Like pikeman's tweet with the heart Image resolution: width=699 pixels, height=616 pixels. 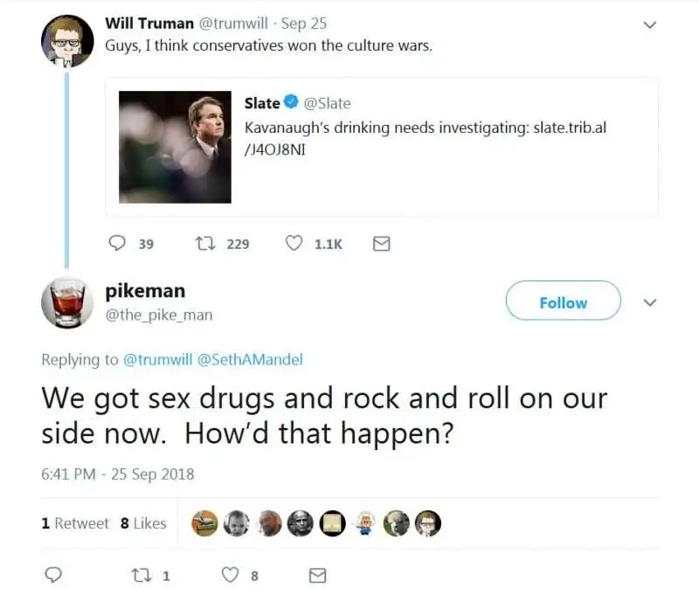231,575
